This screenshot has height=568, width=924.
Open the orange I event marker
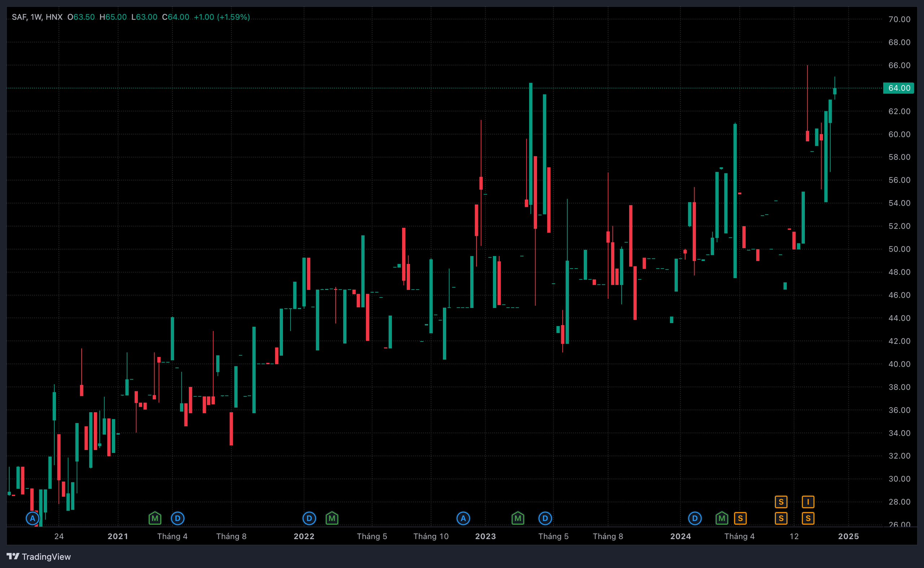(x=808, y=502)
